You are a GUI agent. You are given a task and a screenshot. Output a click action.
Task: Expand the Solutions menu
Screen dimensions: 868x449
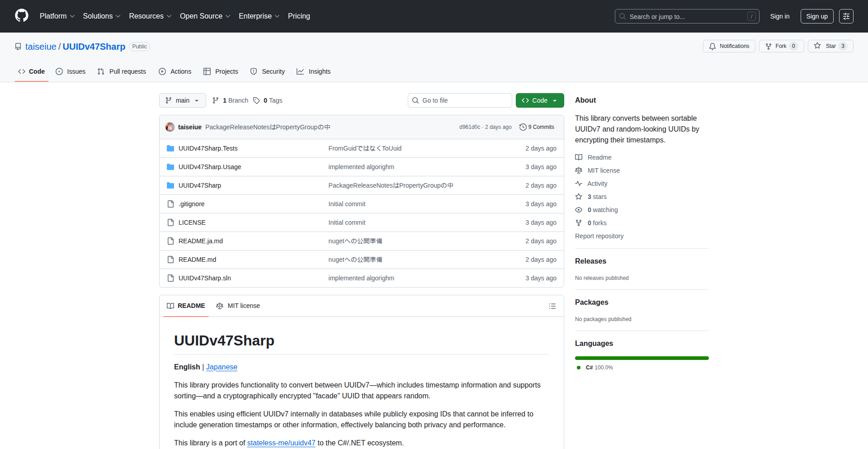click(x=102, y=16)
